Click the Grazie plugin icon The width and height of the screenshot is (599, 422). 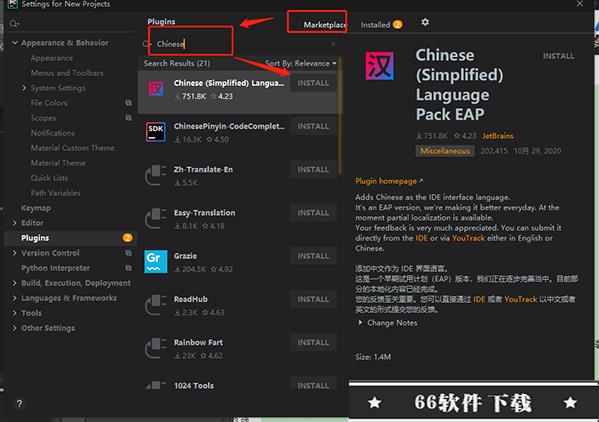coord(156,262)
